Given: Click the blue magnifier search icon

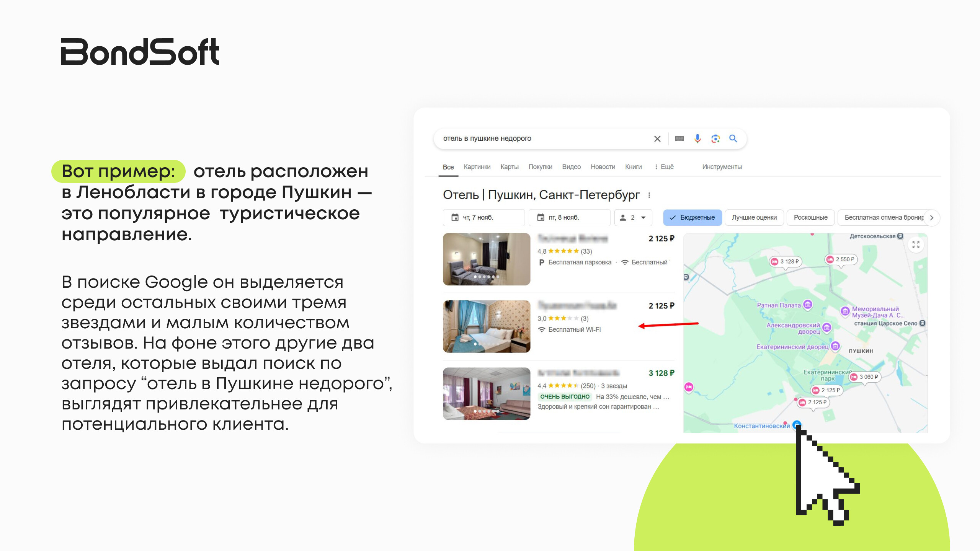Looking at the screenshot, I should [x=733, y=139].
